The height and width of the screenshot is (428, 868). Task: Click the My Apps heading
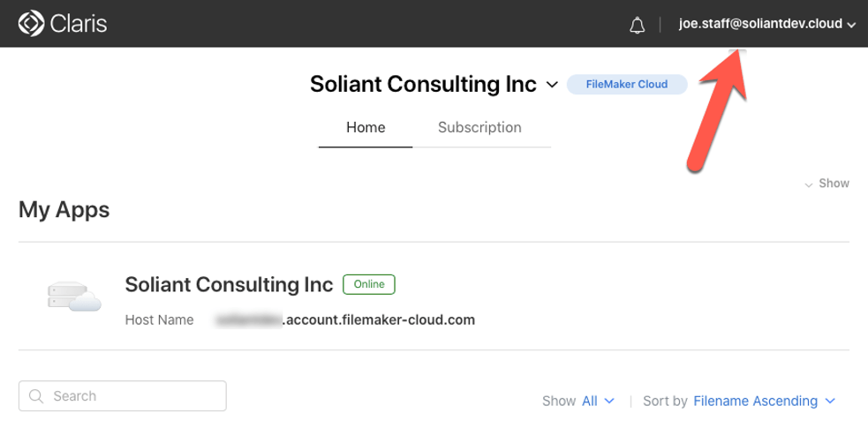coord(64,211)
